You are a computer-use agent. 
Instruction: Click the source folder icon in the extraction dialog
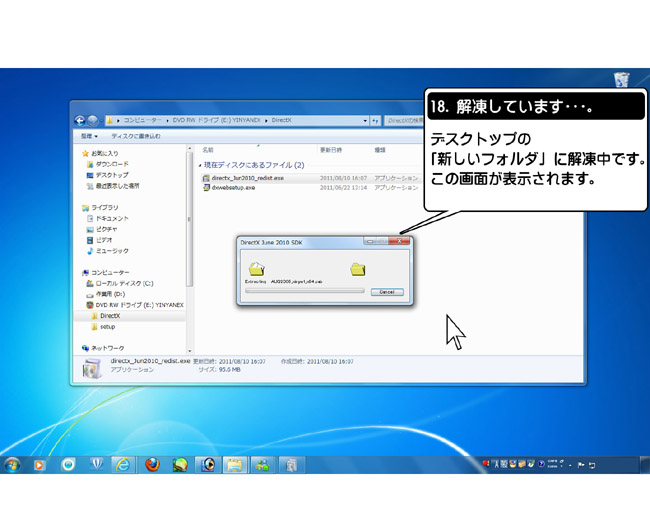(x=257, y=269)
